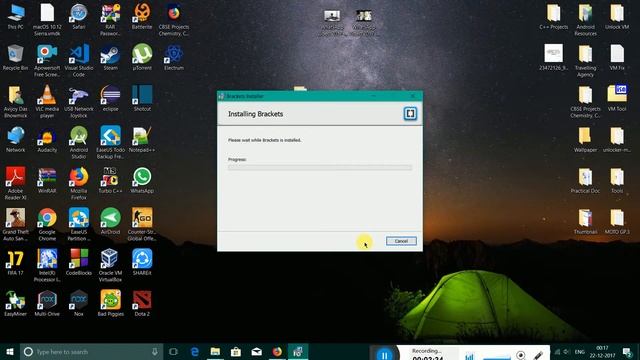Select the Android Resources folder

coord(585,20)
